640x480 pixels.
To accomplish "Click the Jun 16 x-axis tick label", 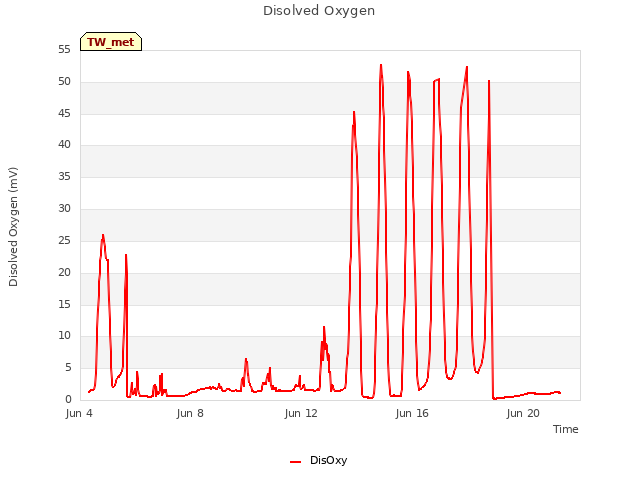I will click(x=412, y=413).
